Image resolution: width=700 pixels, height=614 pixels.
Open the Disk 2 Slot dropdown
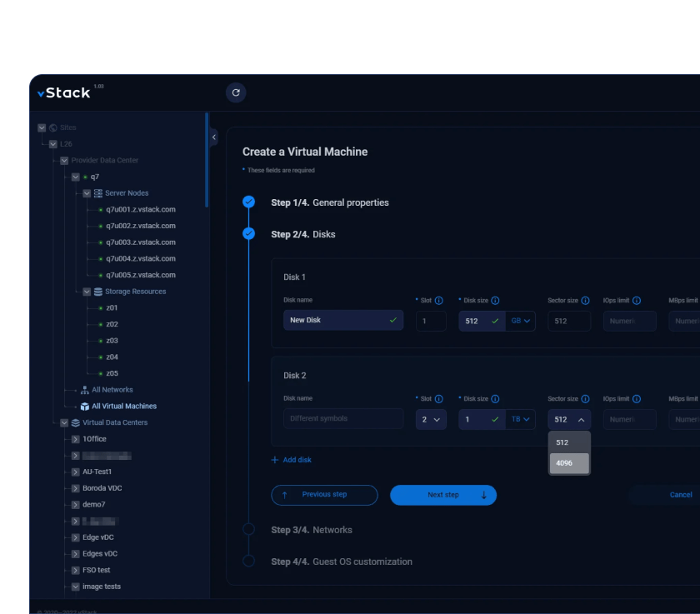[431, 419]
